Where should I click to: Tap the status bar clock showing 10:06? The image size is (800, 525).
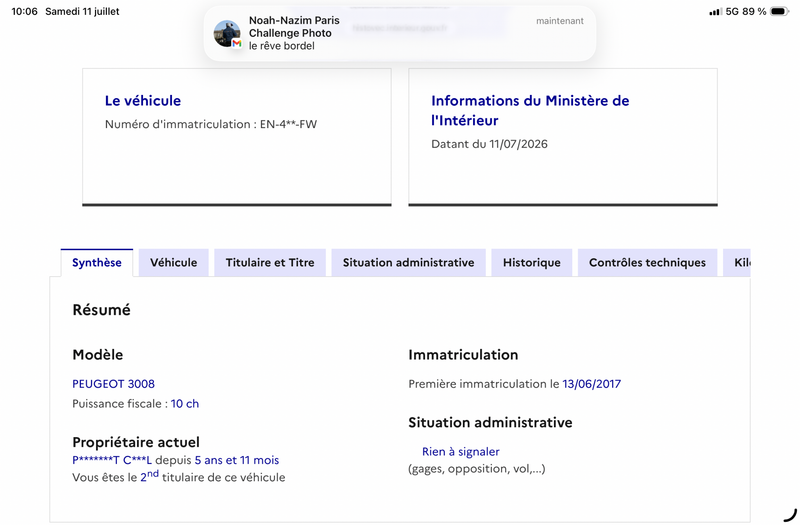[24, 11]
